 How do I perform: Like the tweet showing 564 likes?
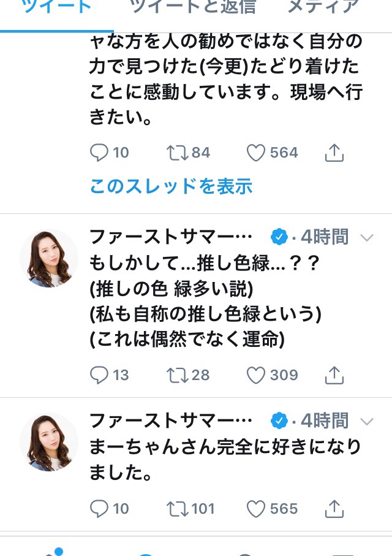(255, 153)
